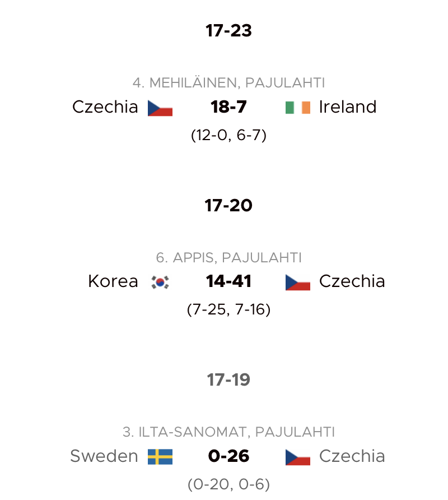Open the 14-41 match score

coord(229,281)
